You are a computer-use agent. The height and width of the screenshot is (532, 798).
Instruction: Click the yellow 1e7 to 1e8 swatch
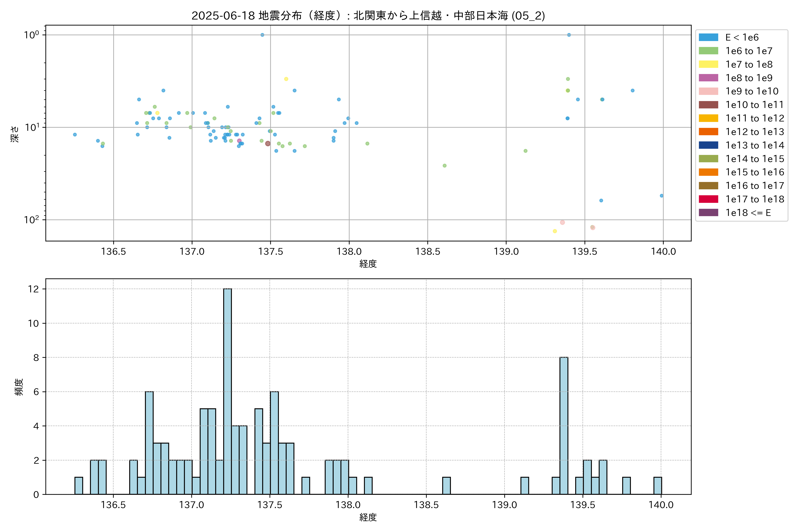click(708, 65)
